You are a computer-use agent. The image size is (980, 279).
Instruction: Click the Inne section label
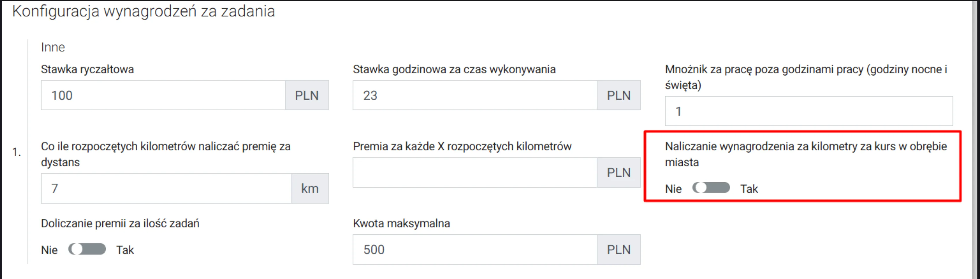[53, 47]
